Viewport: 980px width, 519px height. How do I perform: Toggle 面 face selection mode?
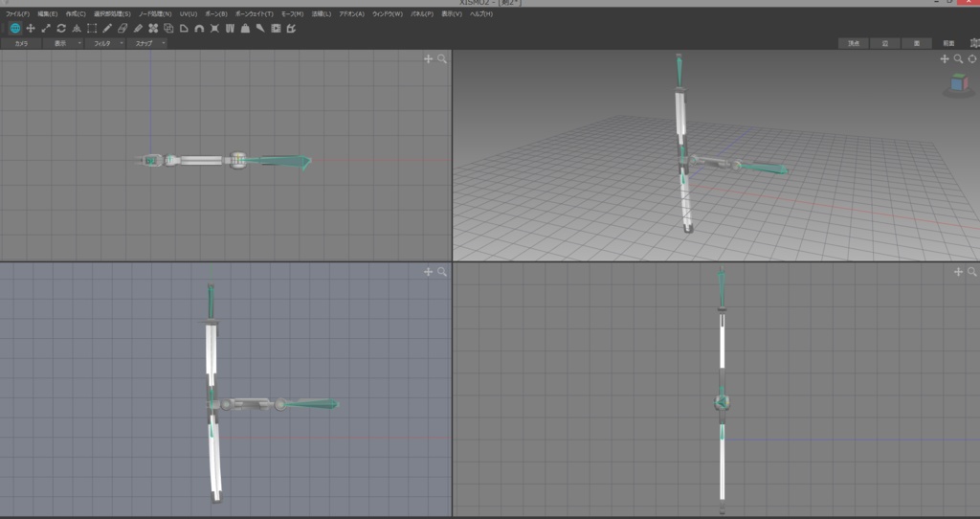(x=917, y=43)
